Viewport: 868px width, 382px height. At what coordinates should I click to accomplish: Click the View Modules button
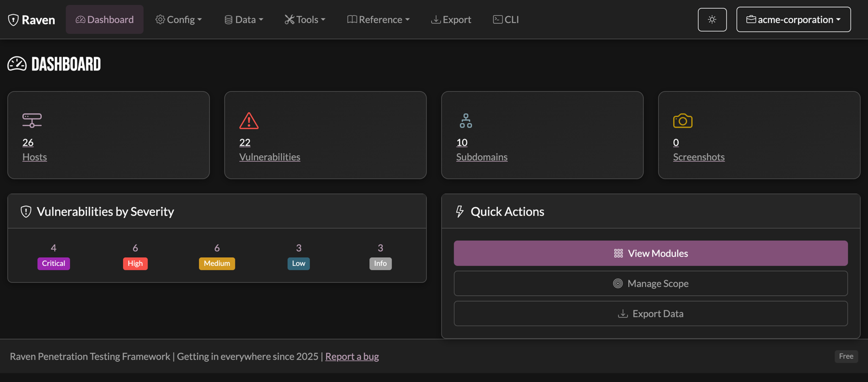click(x=651, y=253)
